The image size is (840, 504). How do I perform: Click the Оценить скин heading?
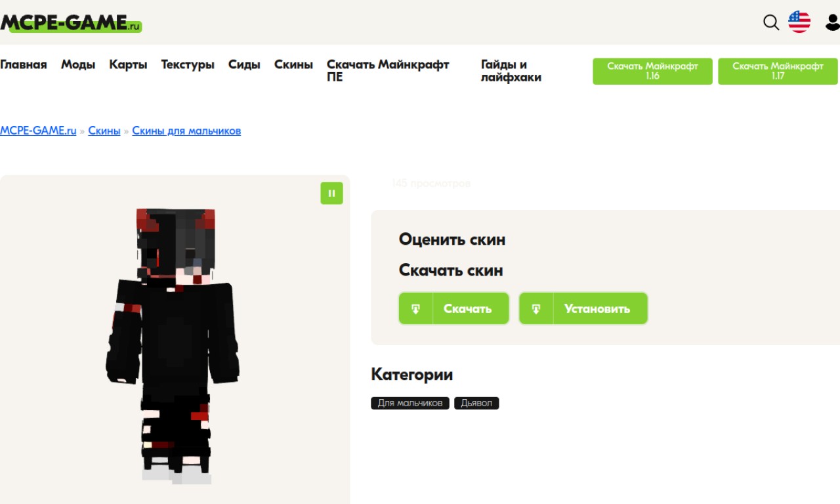(x=452, y=240)
